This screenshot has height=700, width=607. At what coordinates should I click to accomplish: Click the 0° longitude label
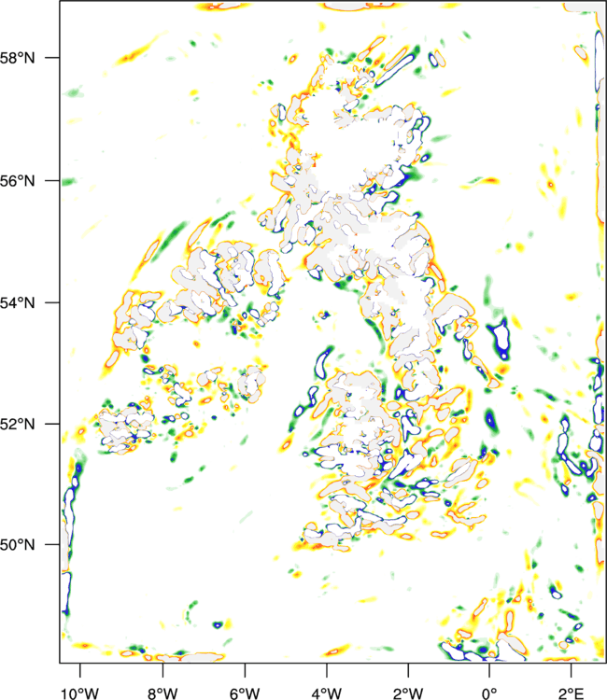coord(489,693)
